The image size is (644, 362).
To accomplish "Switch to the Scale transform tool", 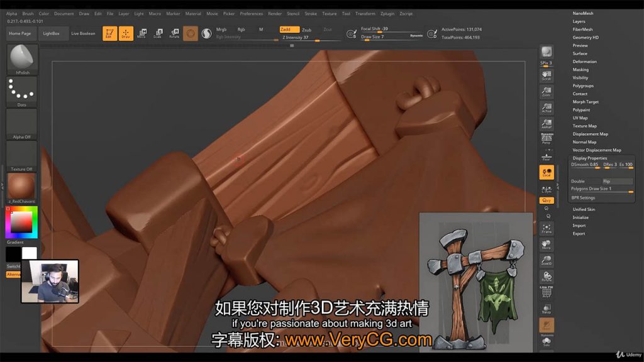I will 158,33.
